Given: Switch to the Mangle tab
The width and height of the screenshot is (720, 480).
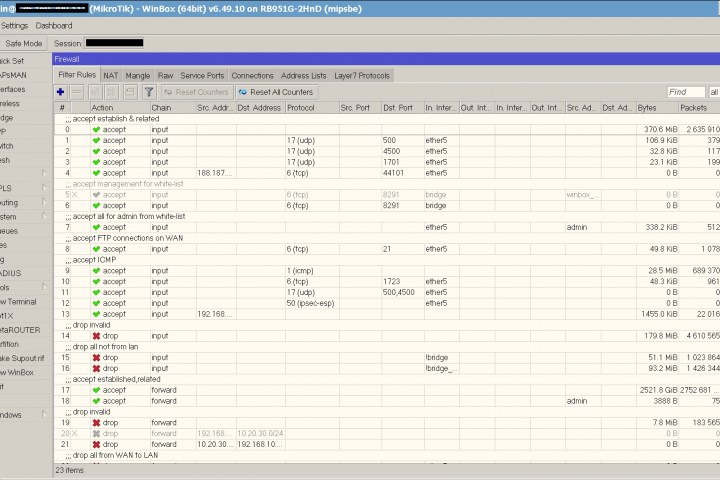Looking at the screenshot, I should point(138,76).
